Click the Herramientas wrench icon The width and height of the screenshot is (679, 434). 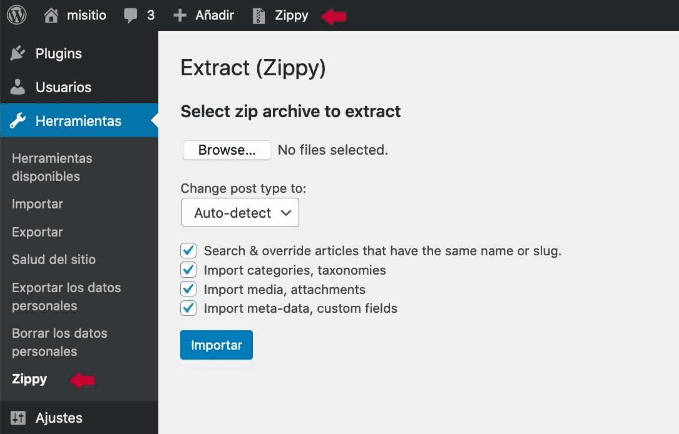click(18, 121)
